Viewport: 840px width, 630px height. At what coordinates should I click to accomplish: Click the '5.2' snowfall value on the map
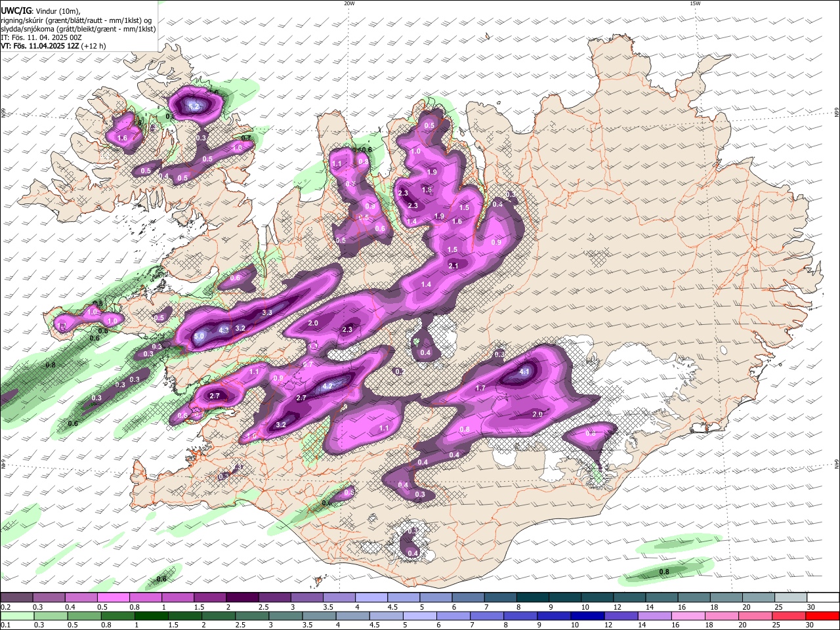[194, 106]
